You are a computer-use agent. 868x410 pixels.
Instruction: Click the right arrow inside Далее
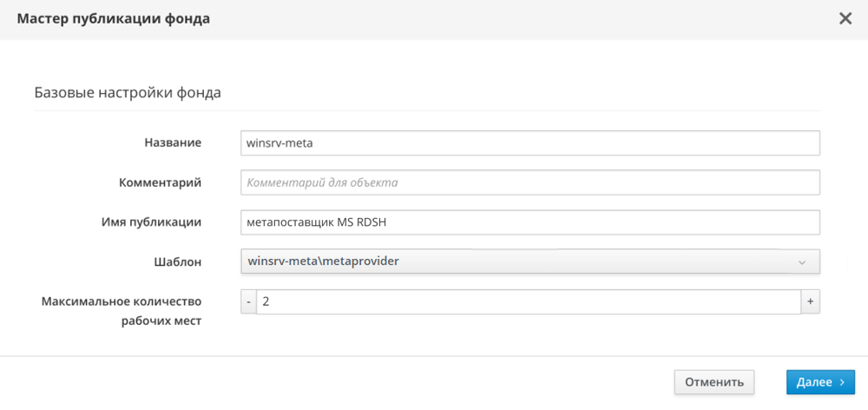pyautogui.click(x=842, y=382)
